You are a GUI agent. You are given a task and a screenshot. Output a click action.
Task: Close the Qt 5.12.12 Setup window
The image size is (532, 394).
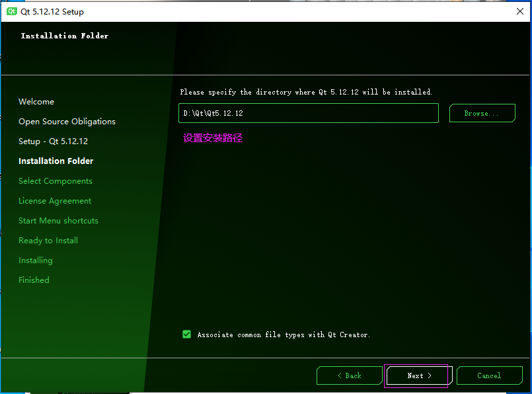click(x=520, y=11)
